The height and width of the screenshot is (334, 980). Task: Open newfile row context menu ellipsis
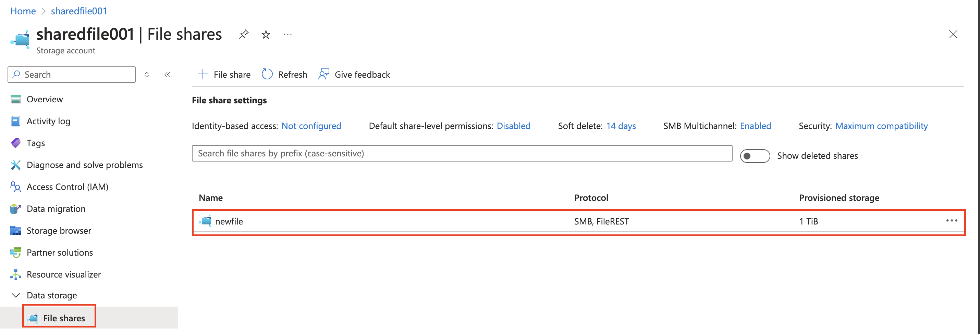(x=952, y=221)
